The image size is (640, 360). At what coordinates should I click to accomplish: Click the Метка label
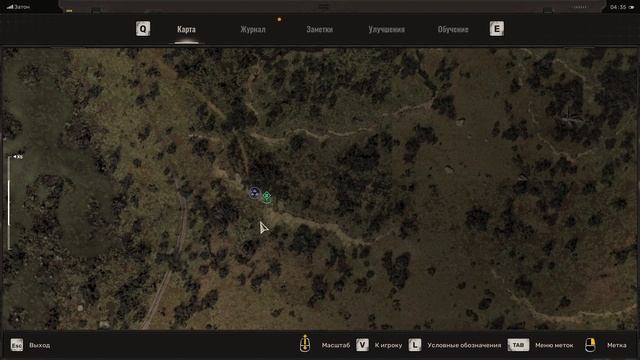tap(617, 345)
